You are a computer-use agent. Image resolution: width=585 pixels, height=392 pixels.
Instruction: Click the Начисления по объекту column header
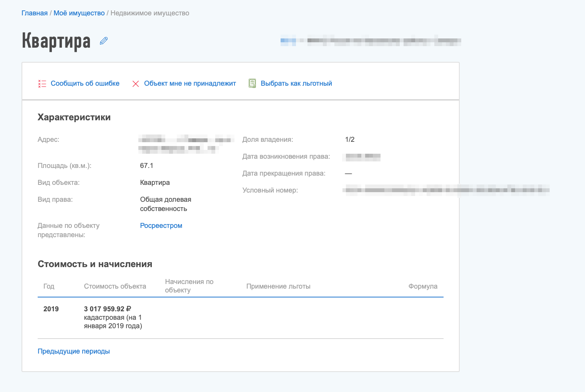189,286
